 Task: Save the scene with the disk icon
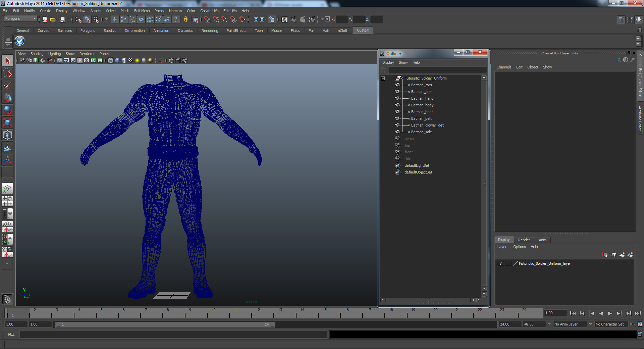(62, 19)
